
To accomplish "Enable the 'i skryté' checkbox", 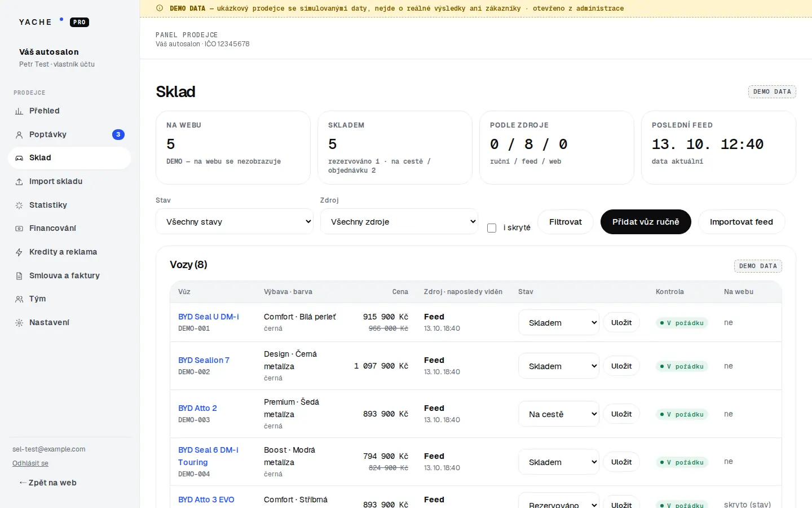I will (492, 228).
